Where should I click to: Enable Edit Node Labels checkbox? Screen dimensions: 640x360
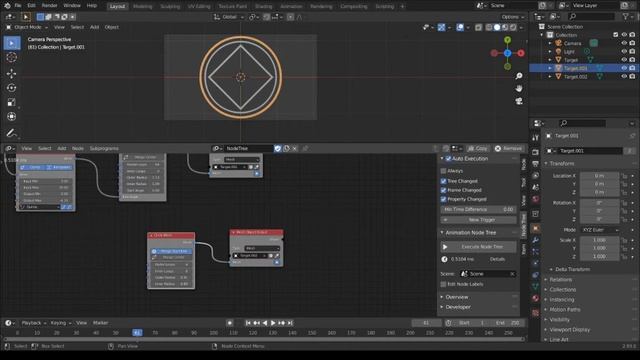click(x=443, y=284)
